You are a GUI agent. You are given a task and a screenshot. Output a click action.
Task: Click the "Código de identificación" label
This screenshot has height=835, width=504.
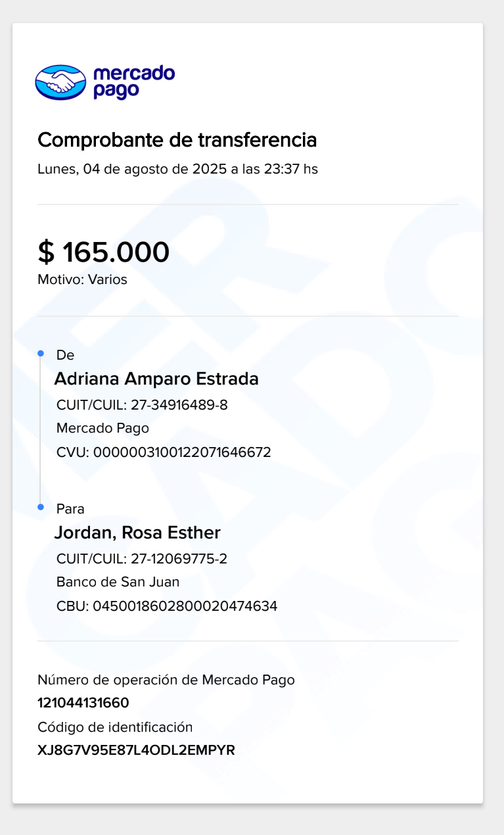(x=115, y=727)
